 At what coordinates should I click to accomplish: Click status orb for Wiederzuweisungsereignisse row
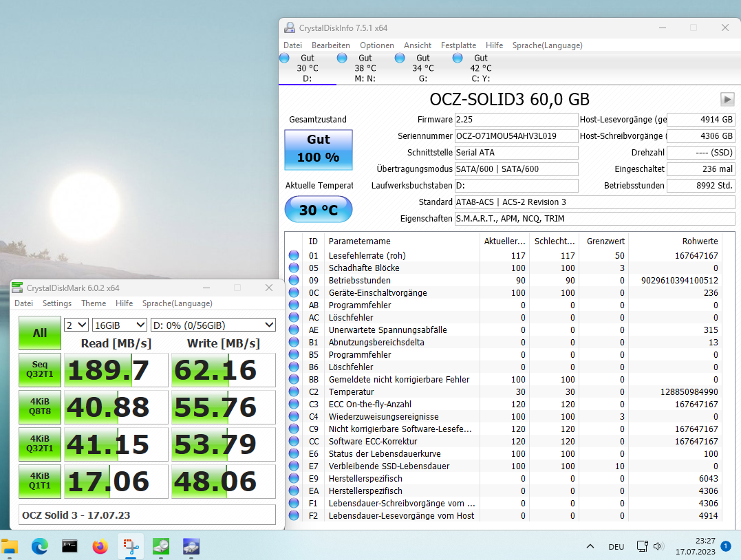click(x=294, y=416)
